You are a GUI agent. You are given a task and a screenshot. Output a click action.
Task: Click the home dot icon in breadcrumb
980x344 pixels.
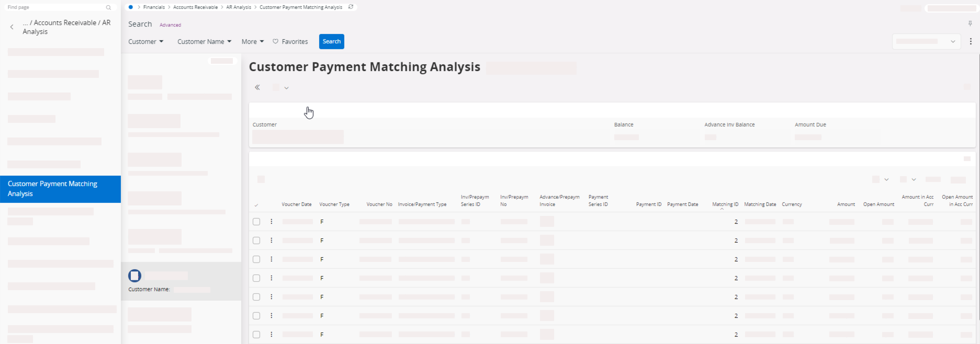[x=131, y=7]
